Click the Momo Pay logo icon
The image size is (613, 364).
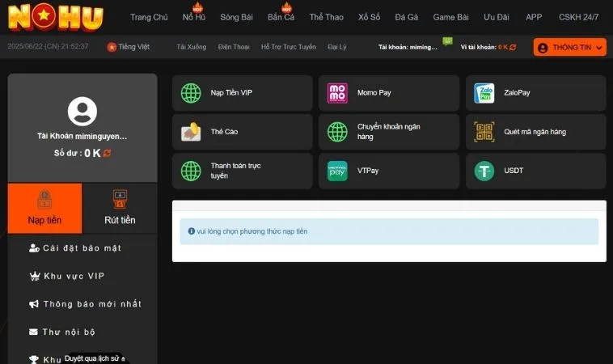pos(337,93)
